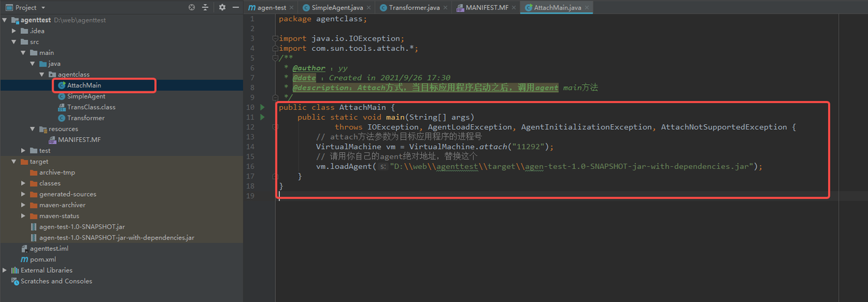Open Project panel settings gear
The width and height of the screenshot is (868, 302).
coord(222,7)
